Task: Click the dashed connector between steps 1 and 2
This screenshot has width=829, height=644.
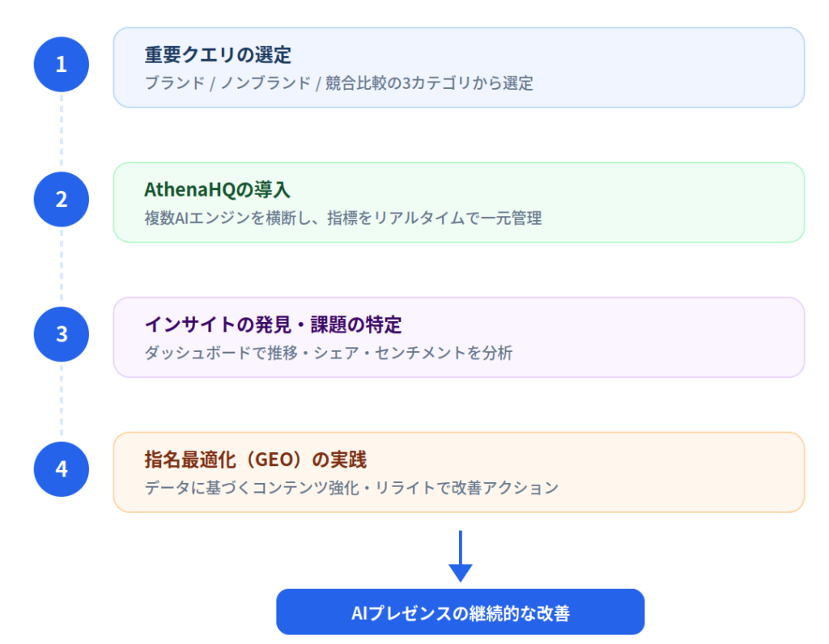Action: tap(61, 132)
